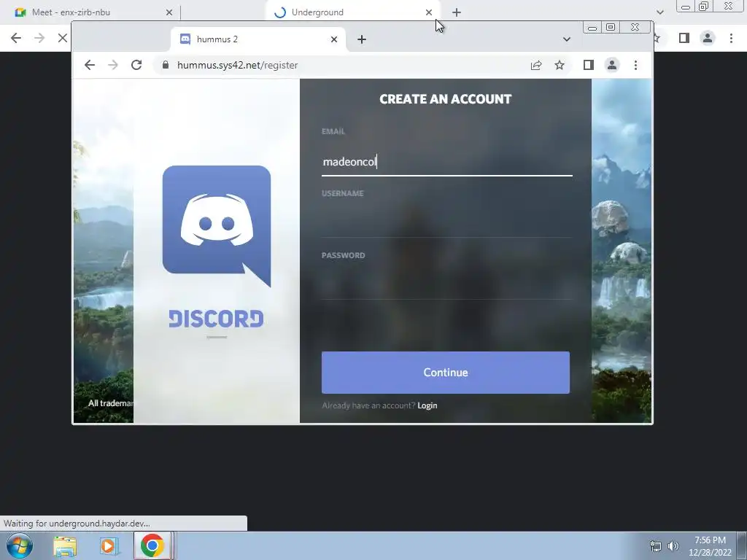Click the Chrome taskbar icon
This screenshot has height=560, width=747.
coord(152,545)
